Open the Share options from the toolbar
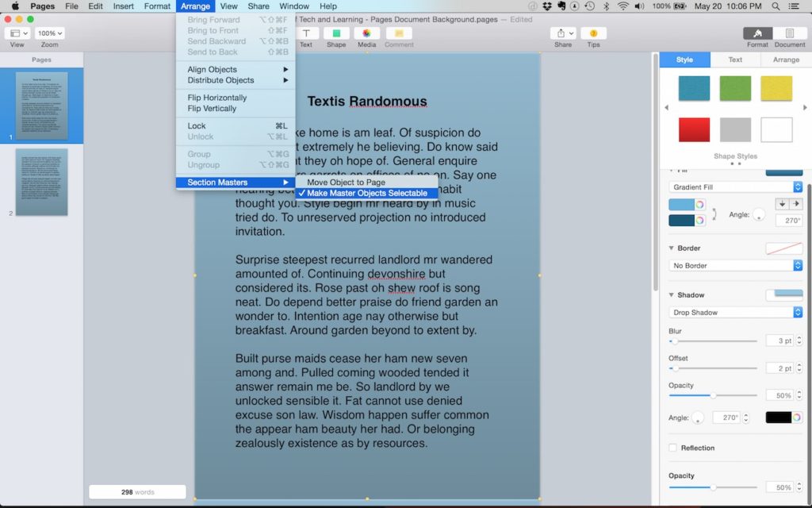The height and width of the screenshot is (508, 812). [563, 33]
